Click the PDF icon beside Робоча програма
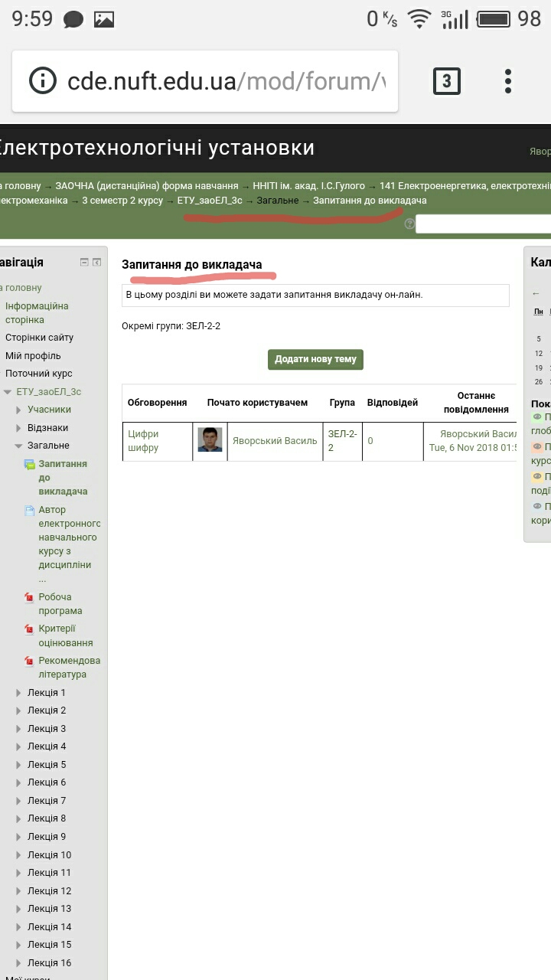The image size is (551, 980). 29,598
